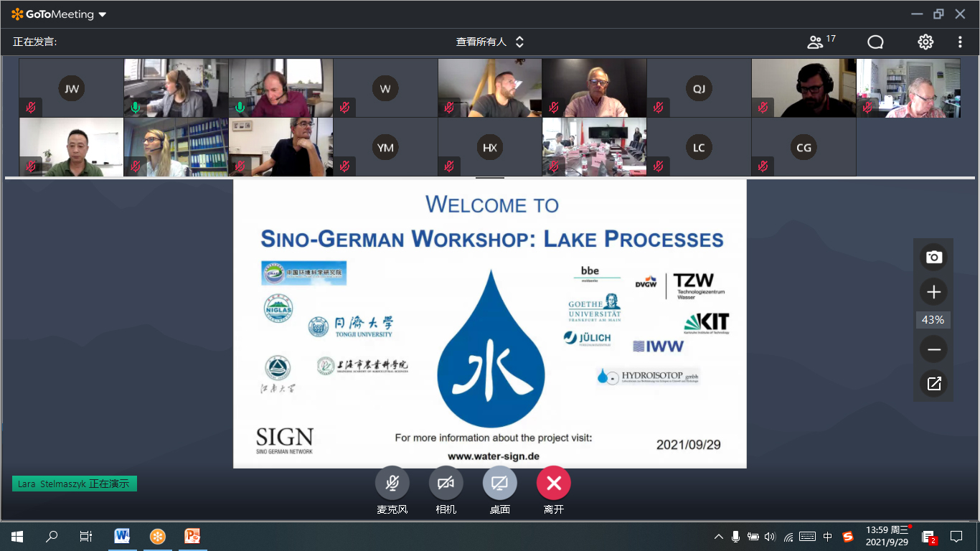
Task: Click muted mic icon on HX tile
Action: coord(449,166)
